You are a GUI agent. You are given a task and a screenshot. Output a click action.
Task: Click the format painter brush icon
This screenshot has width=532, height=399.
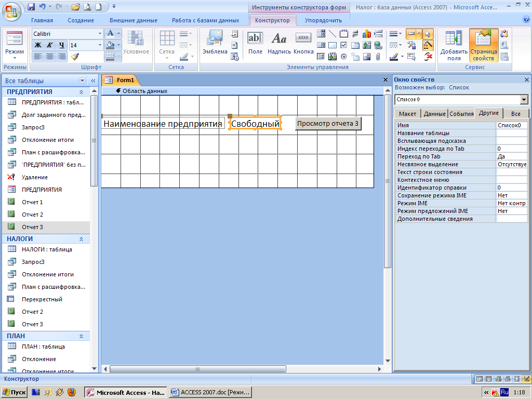click(75, 56)
